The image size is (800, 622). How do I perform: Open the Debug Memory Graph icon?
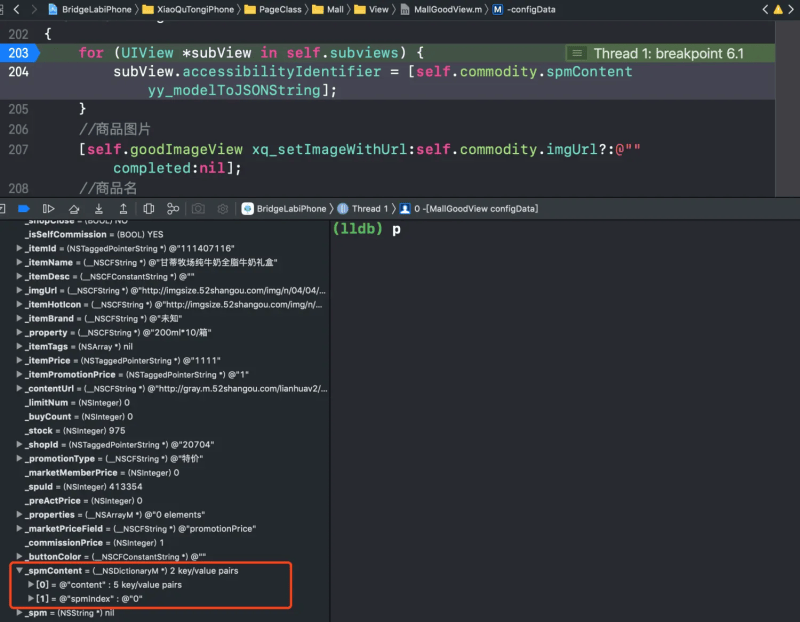[173, 209]
